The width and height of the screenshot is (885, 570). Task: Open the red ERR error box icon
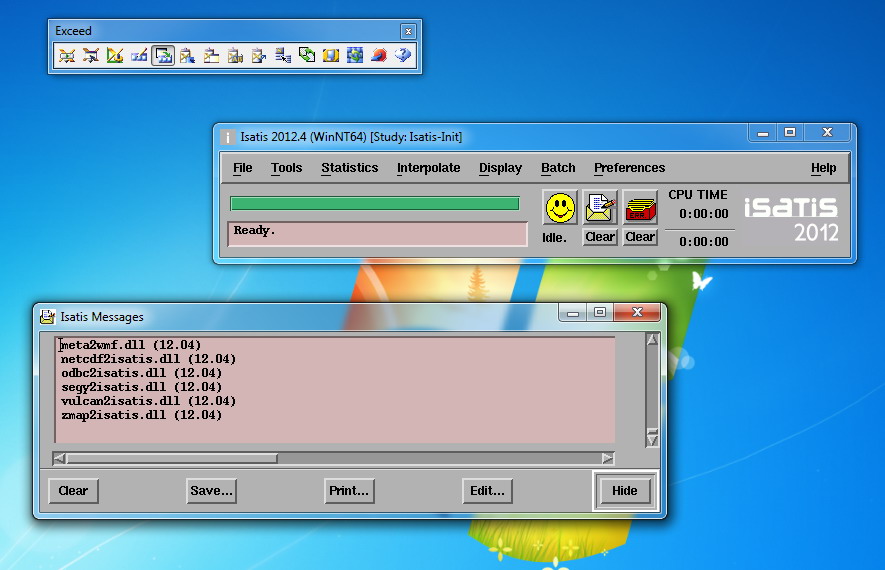point(640,207)
